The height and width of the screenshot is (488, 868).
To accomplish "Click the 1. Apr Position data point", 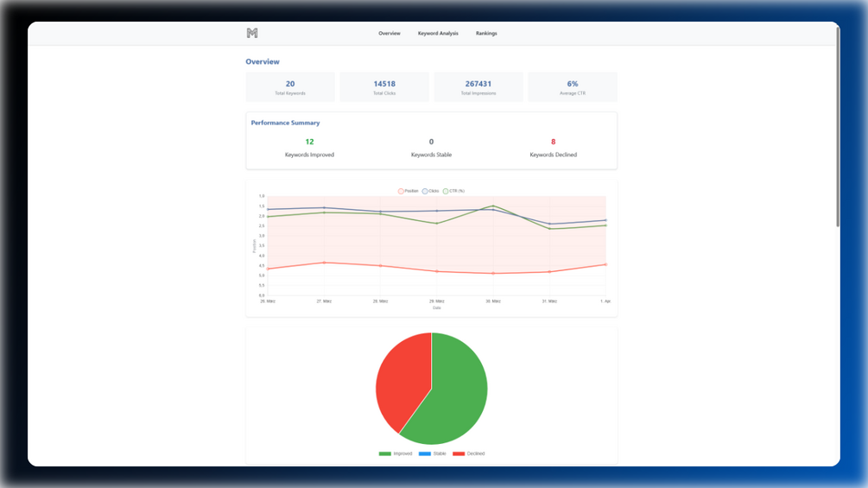I will point(605,264).
